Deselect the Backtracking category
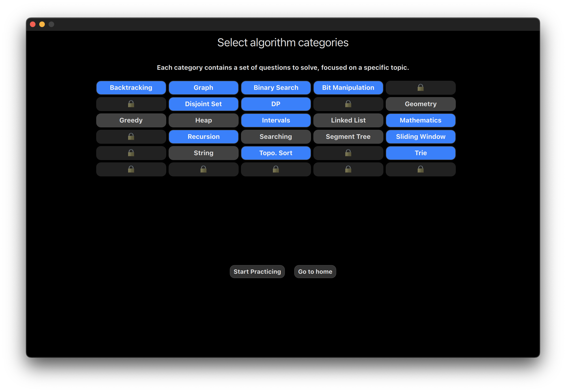The image size is (566, 392). pyautogui.click(x=131, y=88)
